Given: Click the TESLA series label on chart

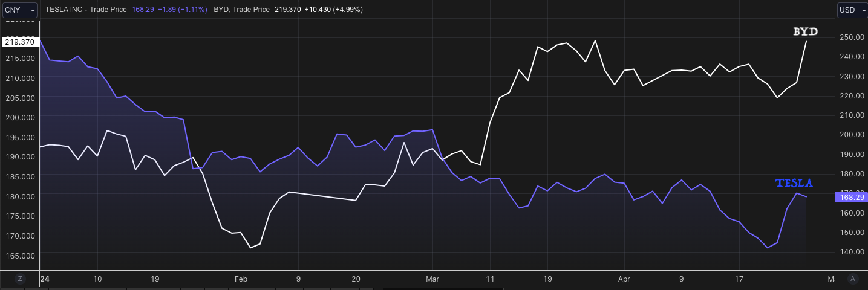Looking at the screenshot, I should point(794,183).
